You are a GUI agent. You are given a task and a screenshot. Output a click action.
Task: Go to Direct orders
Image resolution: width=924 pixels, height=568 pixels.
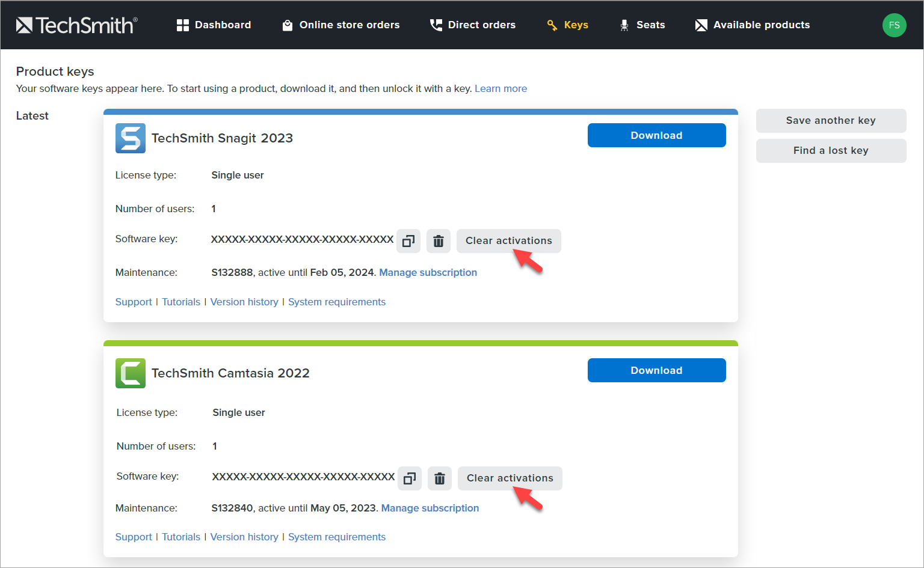[x=473, y=25]
